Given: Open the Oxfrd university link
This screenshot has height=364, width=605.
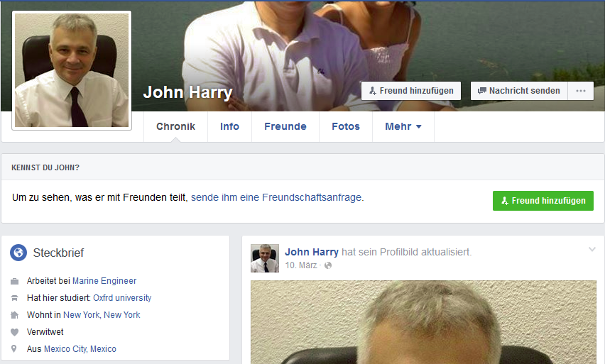Looking at the screenshot, I should tap(122, 298).
